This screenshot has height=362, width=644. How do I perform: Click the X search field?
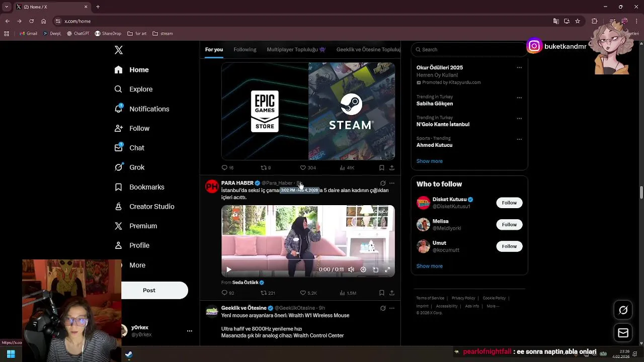point(468,49)
